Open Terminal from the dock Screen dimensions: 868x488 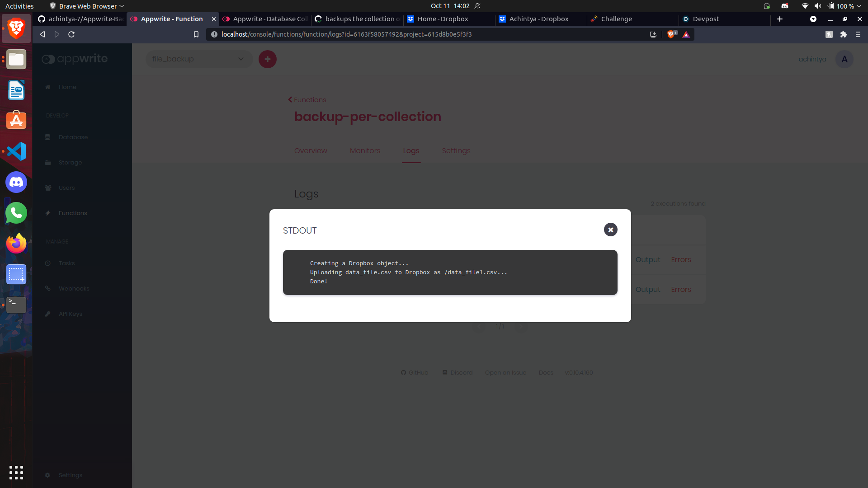click(x=16, y=305)
